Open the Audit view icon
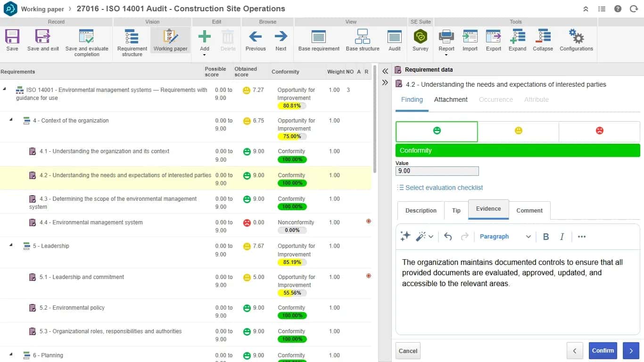644x362 pixels. (395, 37)
